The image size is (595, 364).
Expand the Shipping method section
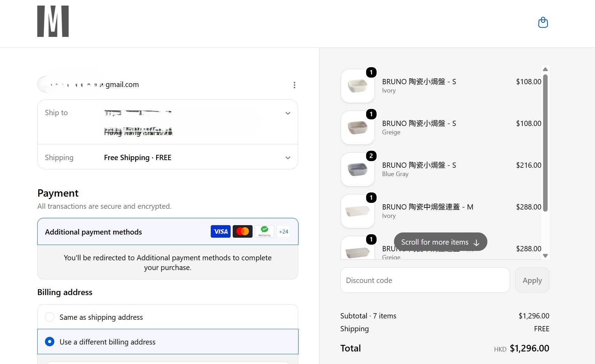coord(288,158)
